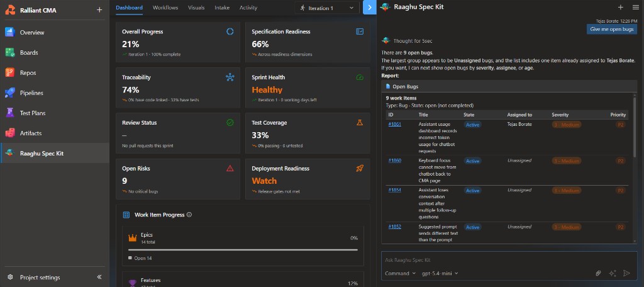Click the Deployment Readiness rocket icon
Viewport: 644px width, 287px height.
[360, 168]
